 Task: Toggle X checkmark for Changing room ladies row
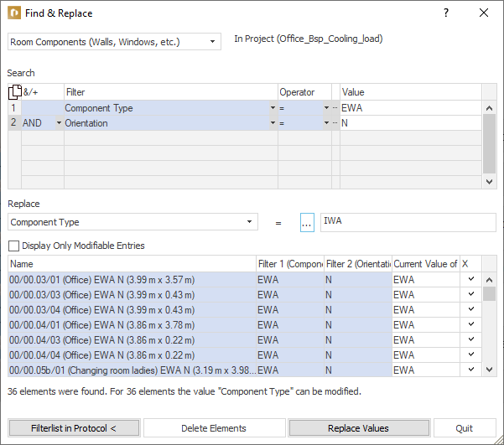tap(471, 370)
